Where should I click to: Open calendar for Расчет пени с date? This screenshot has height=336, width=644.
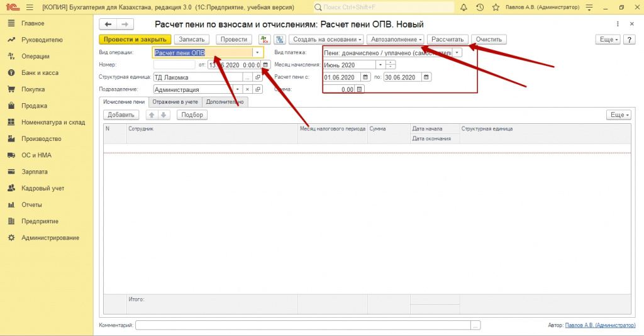click(x=365, y=77)
